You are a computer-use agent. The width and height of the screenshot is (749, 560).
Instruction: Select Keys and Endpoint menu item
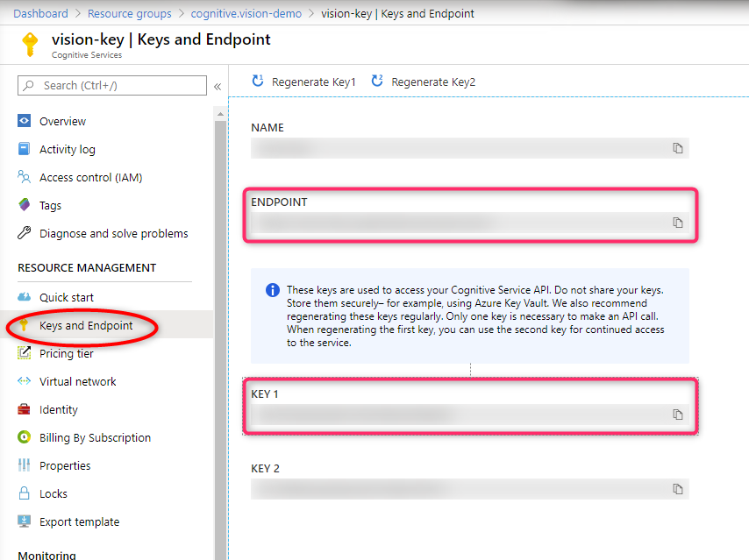(x=86, y=325)
